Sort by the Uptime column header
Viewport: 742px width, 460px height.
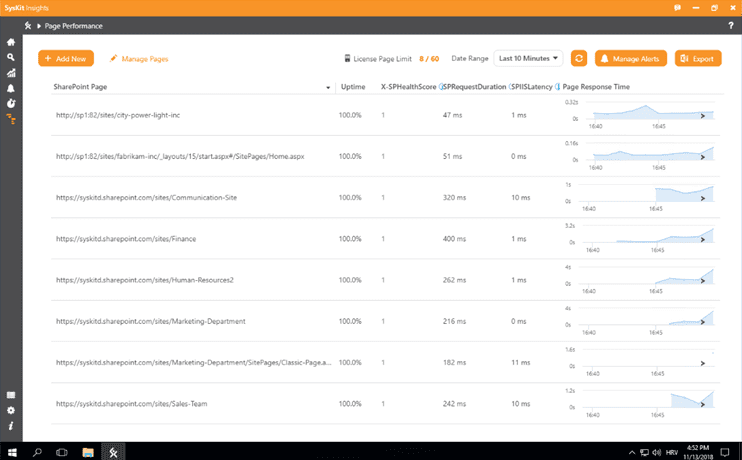tap(353, 87)
